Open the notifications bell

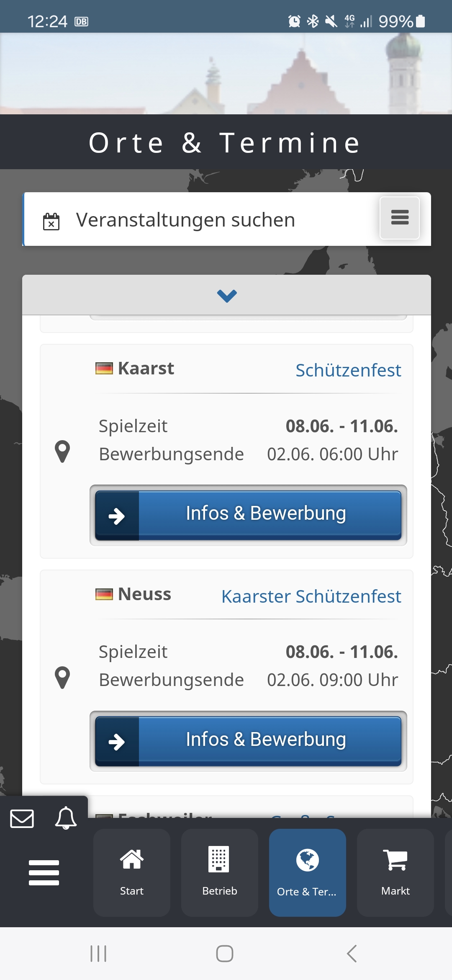tap(66, 818)
